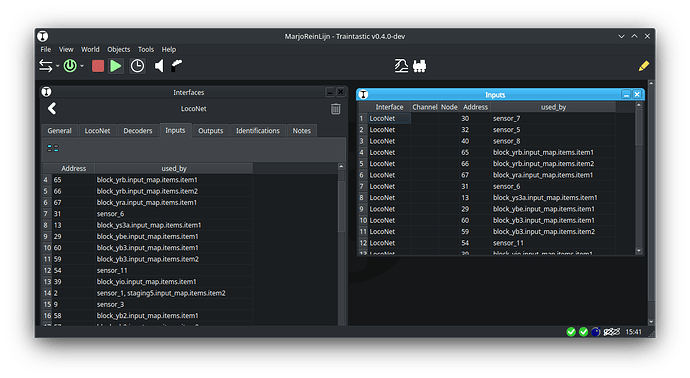
Task: Click the second green checkmark status icon
Action: tap(584, 332)
